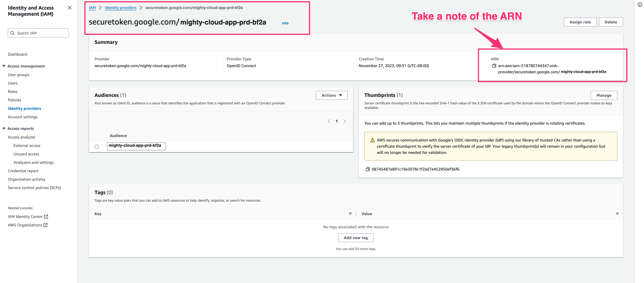Click the Identity providers breadcrumb link
This screenshot has height=283, width=644.
[x=120, y=7]
